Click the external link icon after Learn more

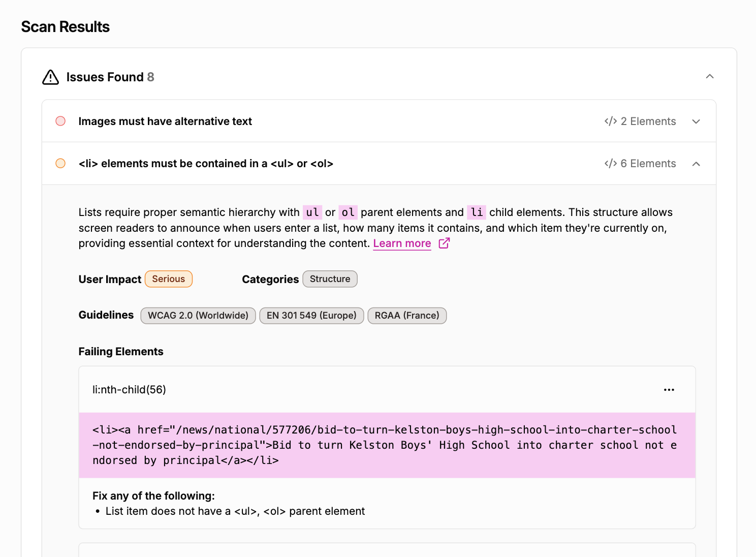[444, 243]
